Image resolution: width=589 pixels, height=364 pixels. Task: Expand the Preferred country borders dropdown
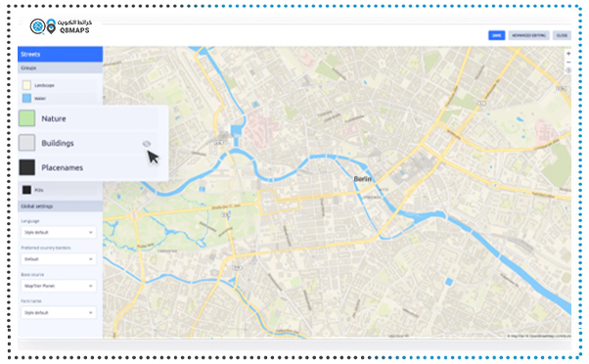[59, 259]
